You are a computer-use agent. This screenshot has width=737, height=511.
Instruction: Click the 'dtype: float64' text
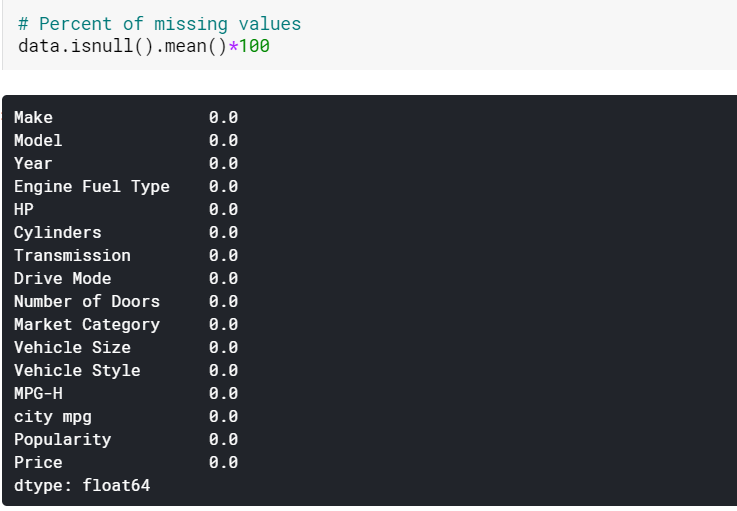pos(82,486)
